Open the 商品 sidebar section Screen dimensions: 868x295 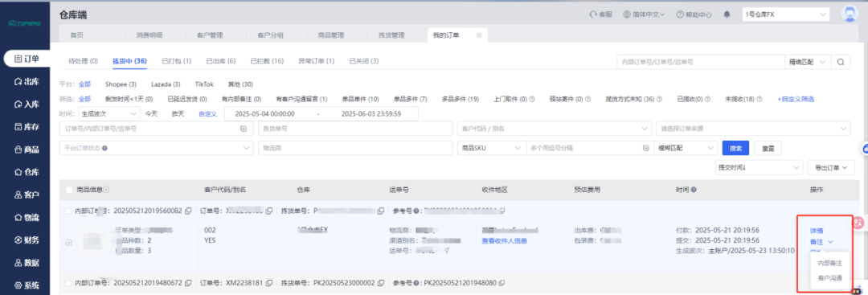click(x=27, y=150)
